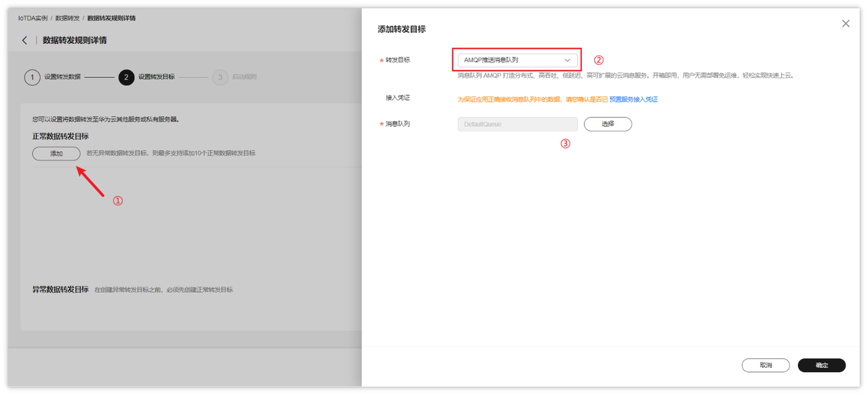Click the AMQP description text under the dropdown
The height and width of the screenshot is (395, 868).
625,76
